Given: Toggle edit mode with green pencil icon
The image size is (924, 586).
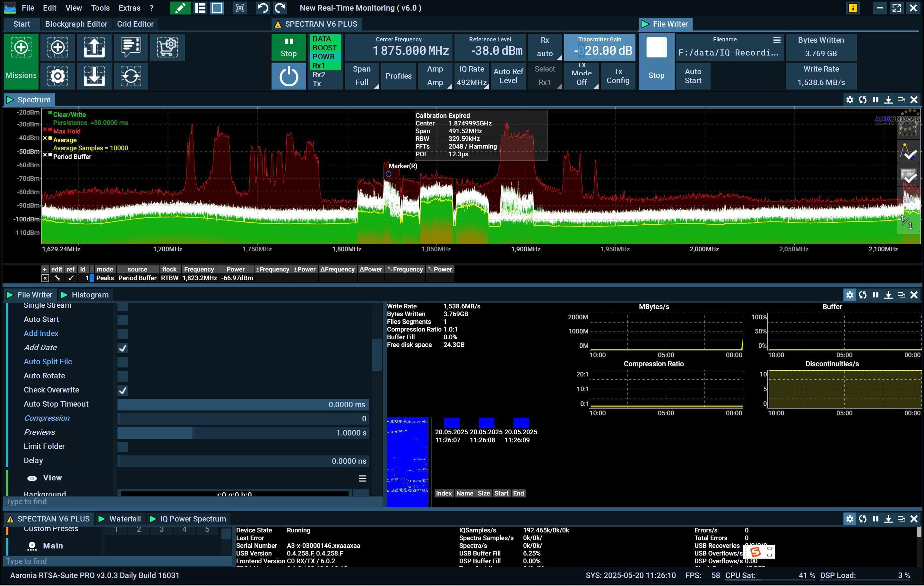Looking at the screenshot, I should (180, 8).
